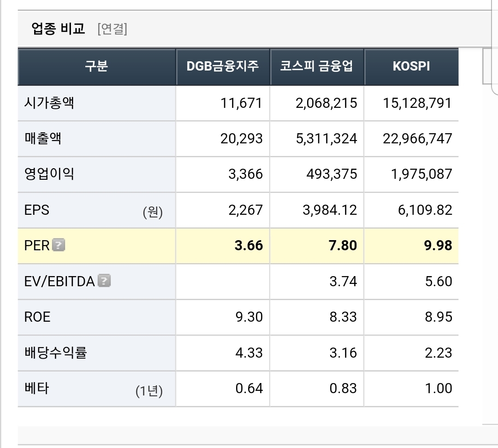Click DGB PER value 3.66
498x448 pixels.
coord(249,246)
